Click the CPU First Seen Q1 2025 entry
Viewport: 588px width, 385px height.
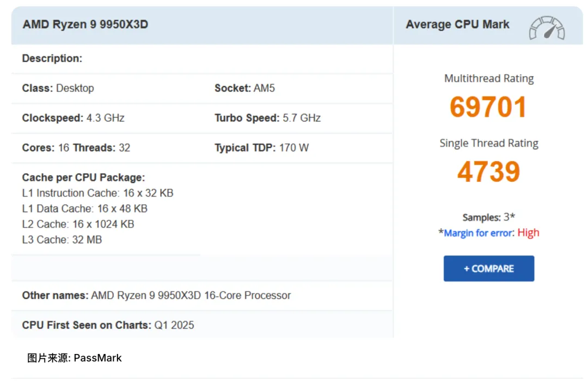[x=107, y=325]
